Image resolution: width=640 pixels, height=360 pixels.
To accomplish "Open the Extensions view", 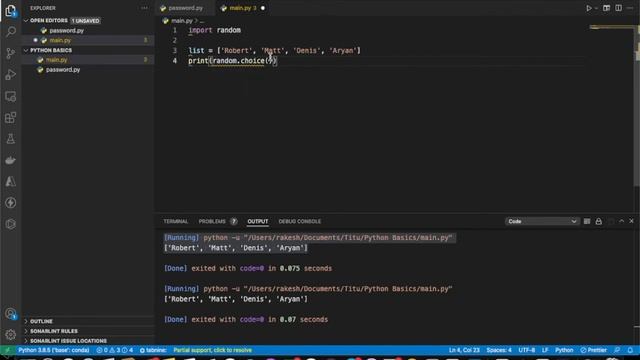I will coord(11,118).
